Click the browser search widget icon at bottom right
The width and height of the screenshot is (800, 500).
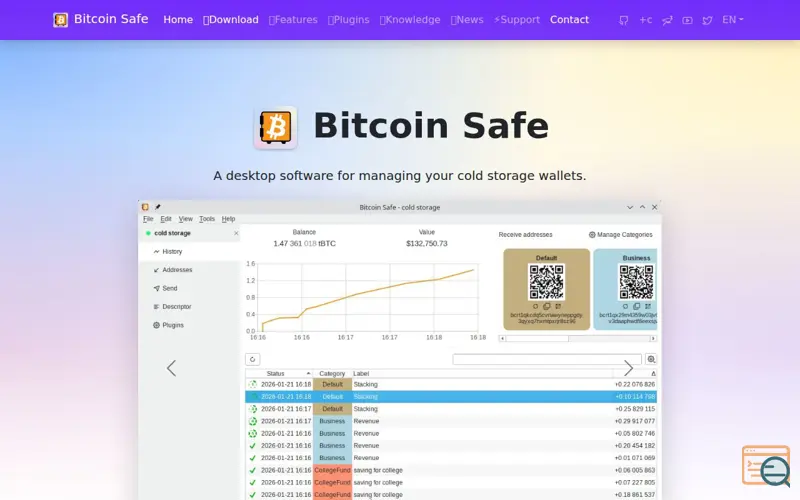point(767,465)
